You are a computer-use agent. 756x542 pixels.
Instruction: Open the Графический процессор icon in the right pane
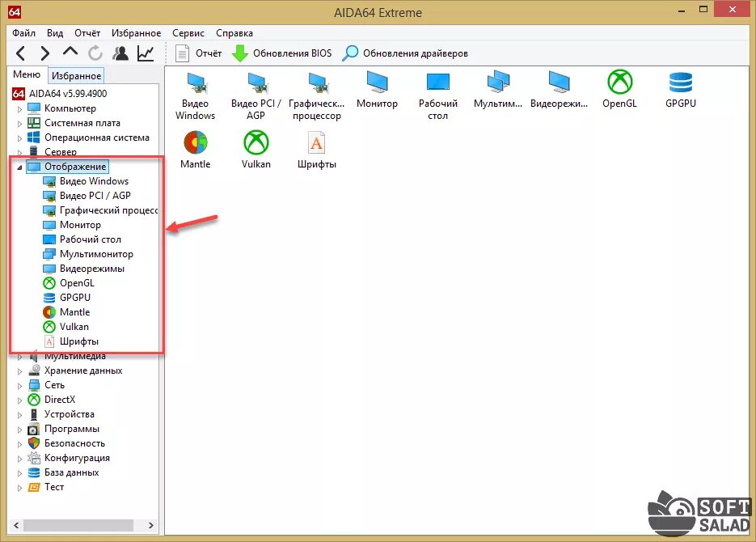click(x=317, y=95)
